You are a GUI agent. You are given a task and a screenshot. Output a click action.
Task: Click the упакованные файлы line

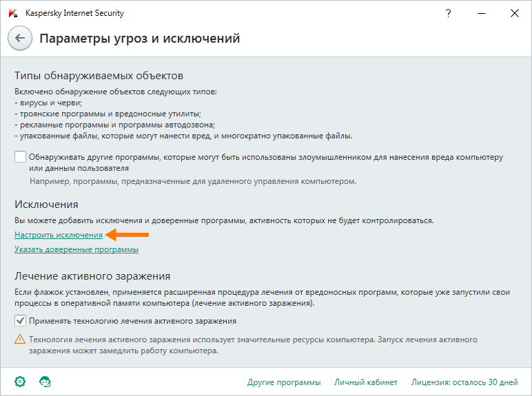[183, 136]
